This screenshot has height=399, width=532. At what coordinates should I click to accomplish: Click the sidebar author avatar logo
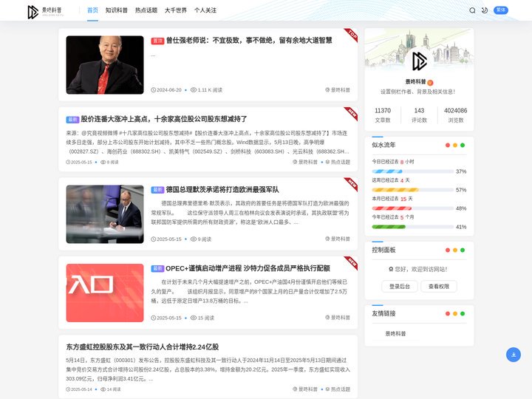coord(420,61)
